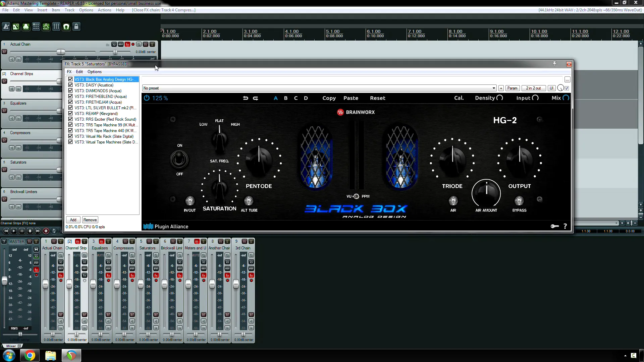
Task: Select plugin settings slot B
Action: (286, 98)
